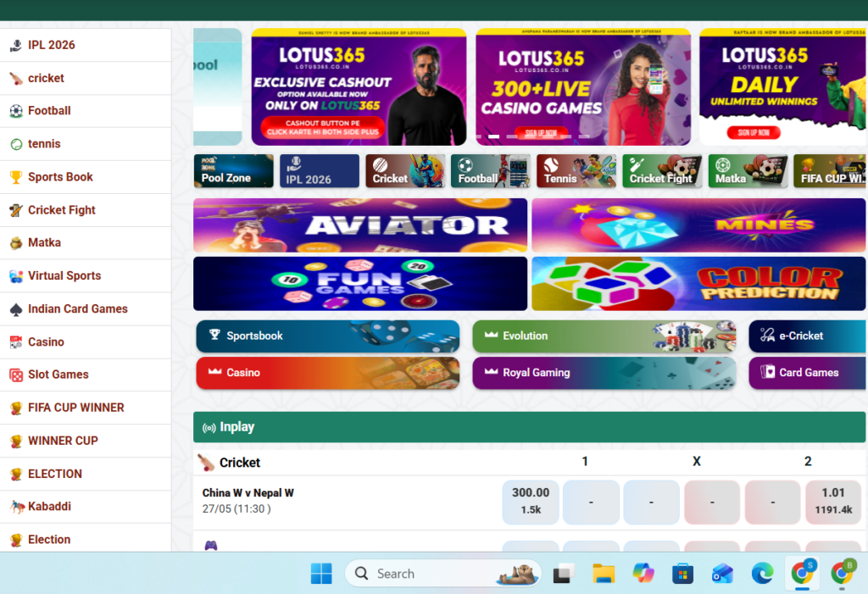
Task: Choose tennis in the sidebar
Action: (x=86, y=144)
